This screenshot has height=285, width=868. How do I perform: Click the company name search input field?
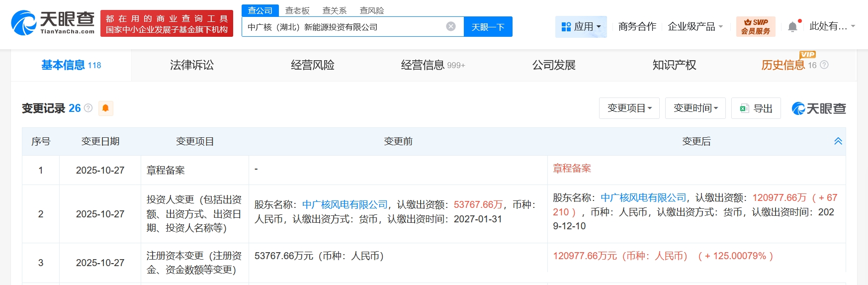click(343, 27)
